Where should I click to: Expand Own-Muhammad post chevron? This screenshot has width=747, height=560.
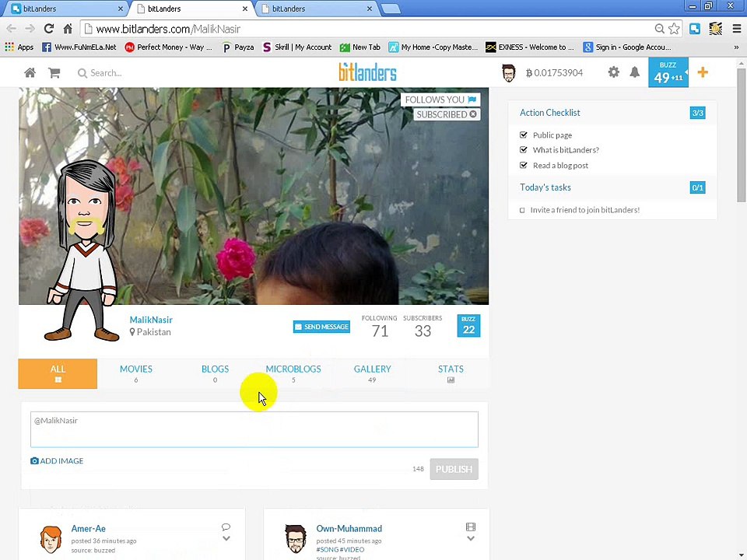click(x=471, y=538)
